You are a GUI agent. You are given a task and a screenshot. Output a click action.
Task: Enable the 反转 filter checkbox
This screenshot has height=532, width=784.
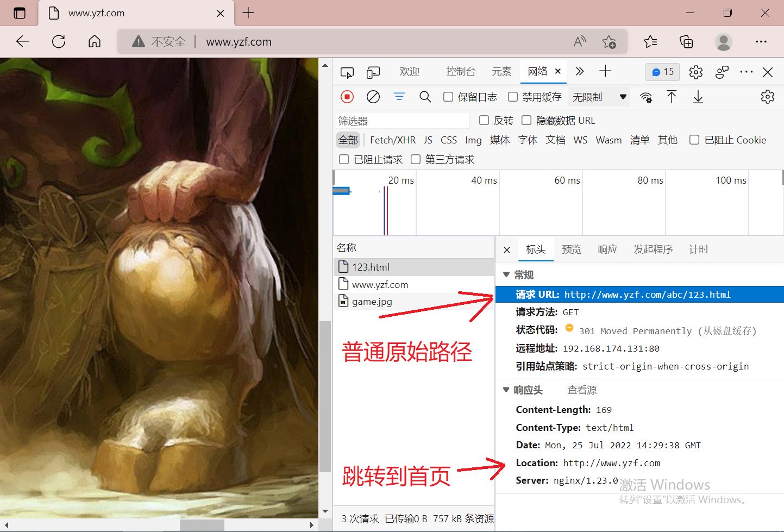click(484, 120)
